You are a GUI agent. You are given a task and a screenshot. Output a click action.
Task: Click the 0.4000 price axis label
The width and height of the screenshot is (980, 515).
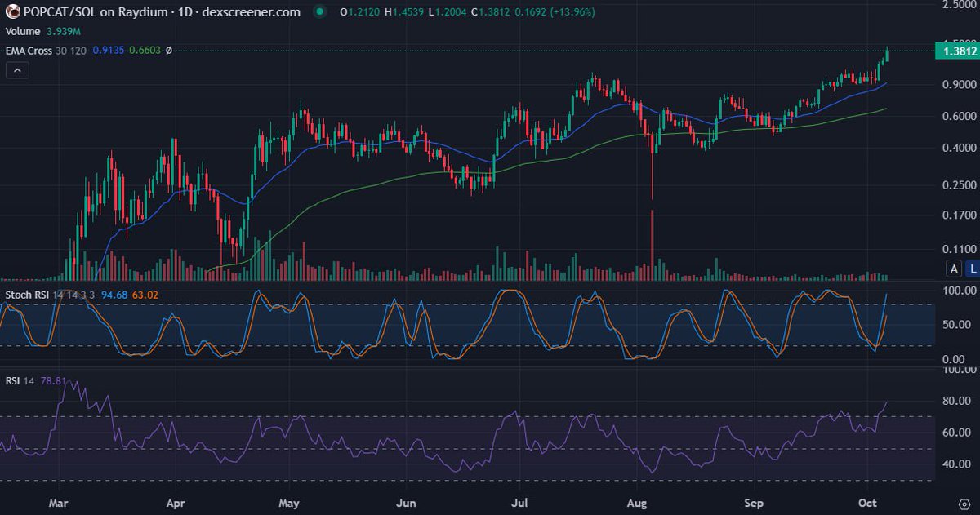coord(959,149)
